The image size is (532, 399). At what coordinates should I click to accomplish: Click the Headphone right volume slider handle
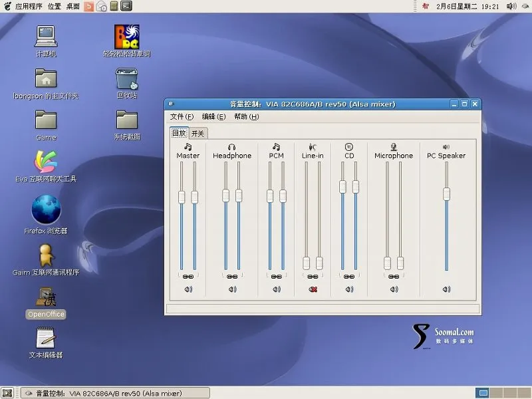coord(239,196)
